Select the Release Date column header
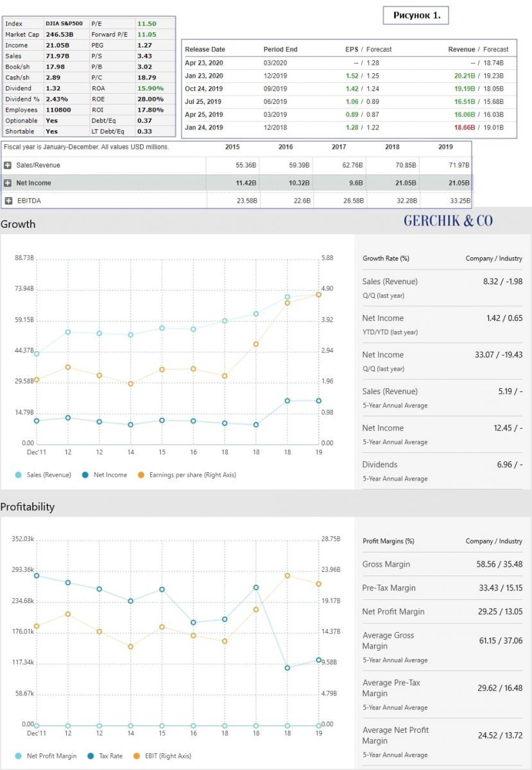532x770 pixels. click(x=205, y=49)
